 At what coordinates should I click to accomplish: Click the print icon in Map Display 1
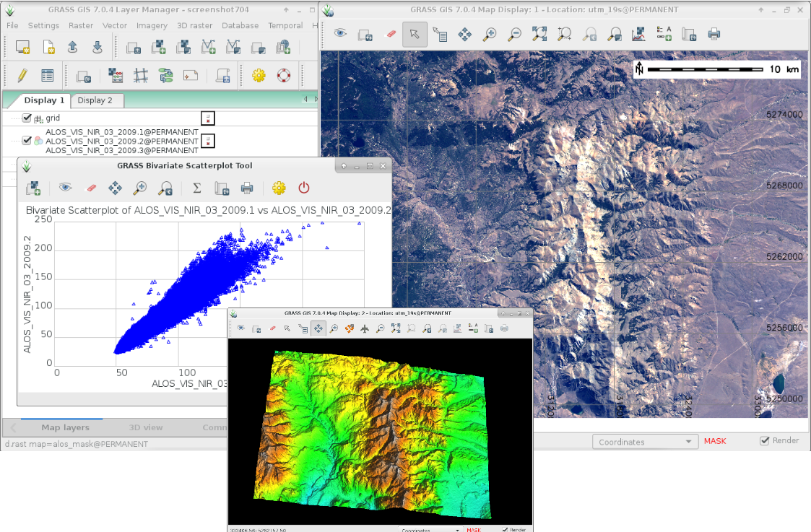tap(714, 34)
